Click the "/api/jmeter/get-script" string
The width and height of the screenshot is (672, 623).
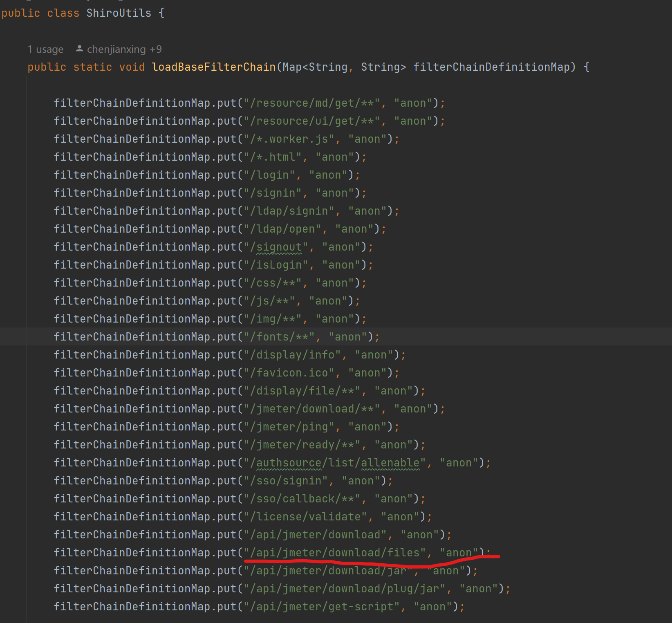322,607
